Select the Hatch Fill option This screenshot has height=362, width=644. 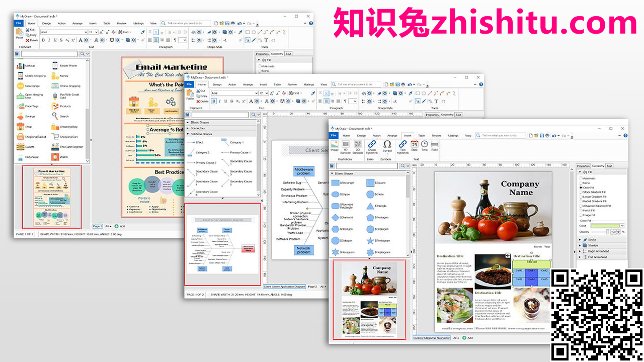click(x=587, y=210)
